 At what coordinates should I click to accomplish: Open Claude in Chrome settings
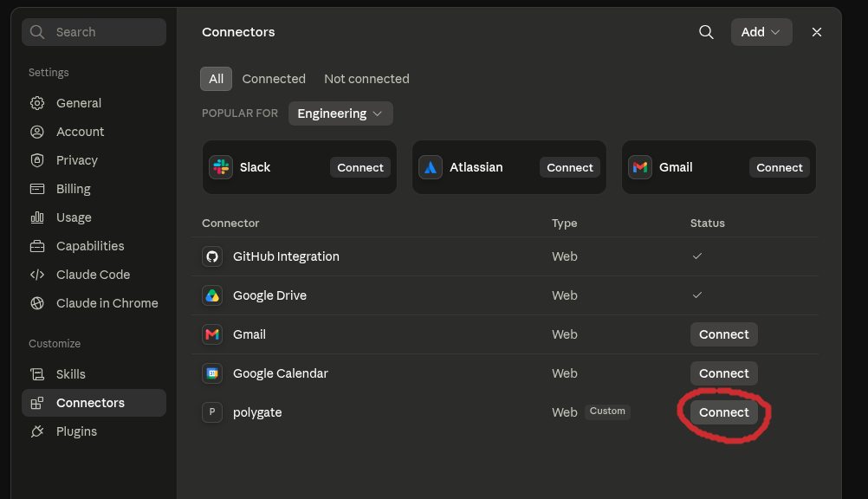pos(94,303)
